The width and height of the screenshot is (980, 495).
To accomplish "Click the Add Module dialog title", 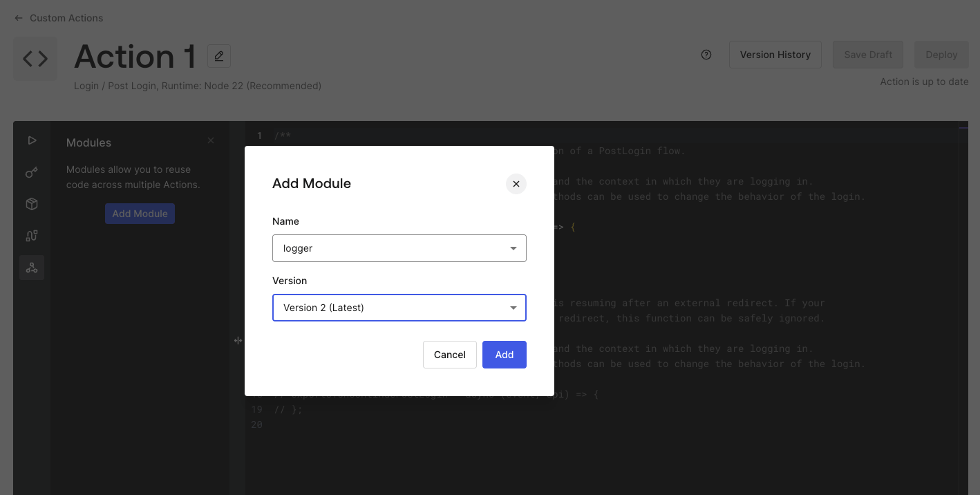I will click(312, 183).
